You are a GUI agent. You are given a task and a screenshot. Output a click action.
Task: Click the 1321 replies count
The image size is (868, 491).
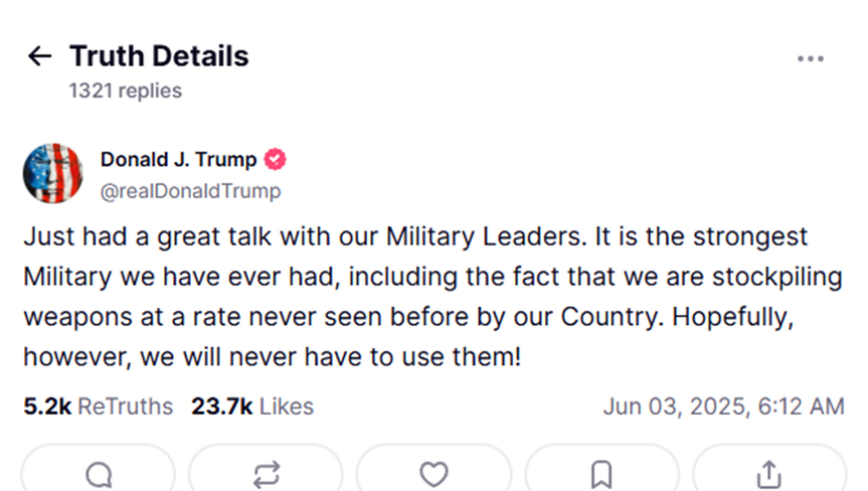click(125, 91)
